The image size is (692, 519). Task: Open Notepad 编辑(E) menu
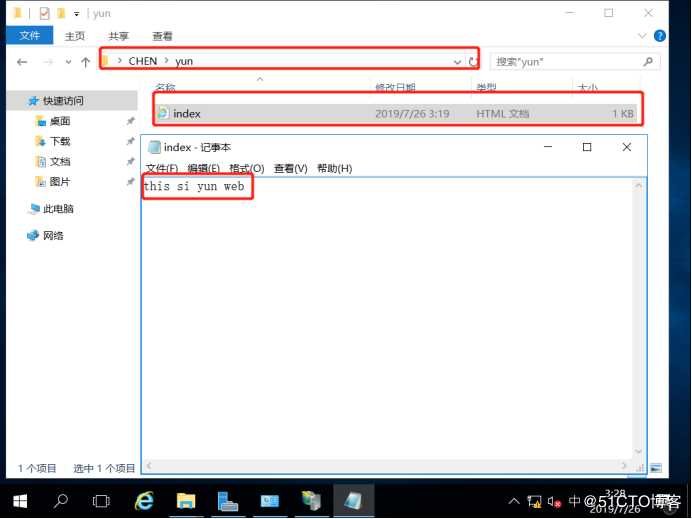[203, 168]
